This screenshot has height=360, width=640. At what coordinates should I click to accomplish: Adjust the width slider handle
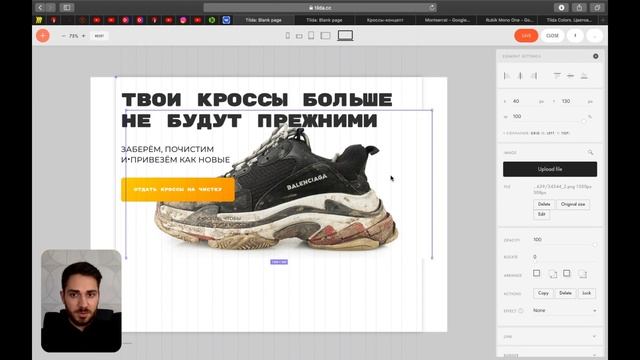[x=583, y=121]
